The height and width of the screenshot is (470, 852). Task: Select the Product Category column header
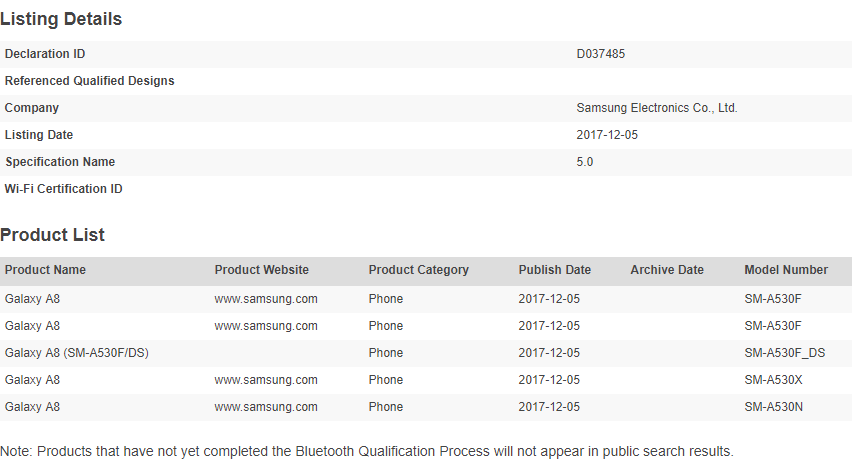click(418, 270)
